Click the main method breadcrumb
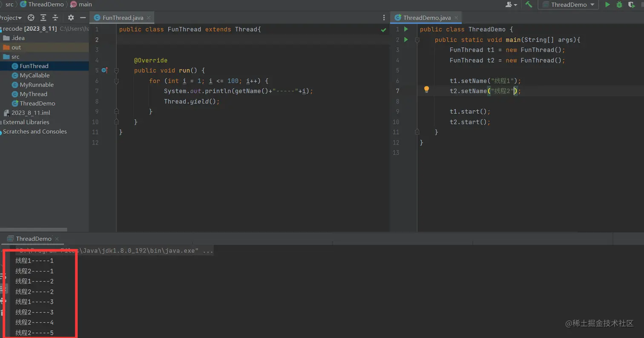644x338 pixels. coord(81,4)
